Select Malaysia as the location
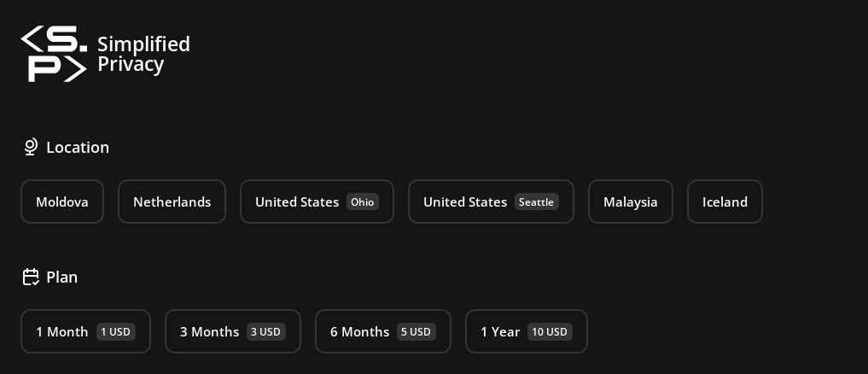 [x=630, y=202]
